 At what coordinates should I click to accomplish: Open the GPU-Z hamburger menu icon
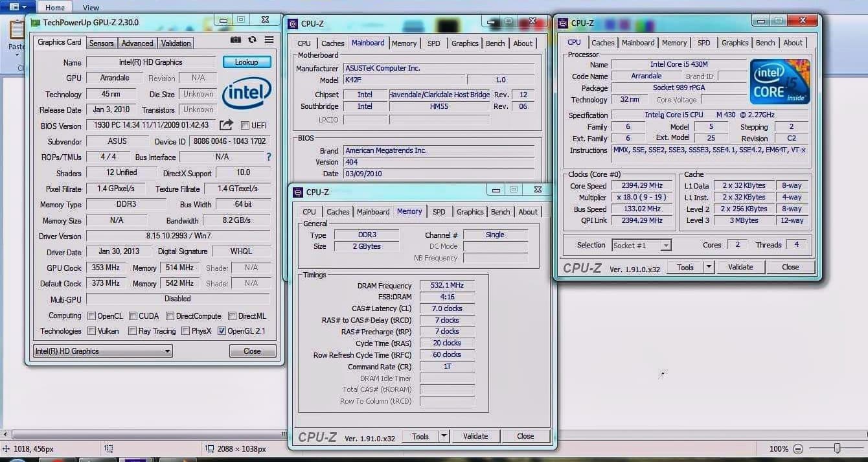(269, 40)
